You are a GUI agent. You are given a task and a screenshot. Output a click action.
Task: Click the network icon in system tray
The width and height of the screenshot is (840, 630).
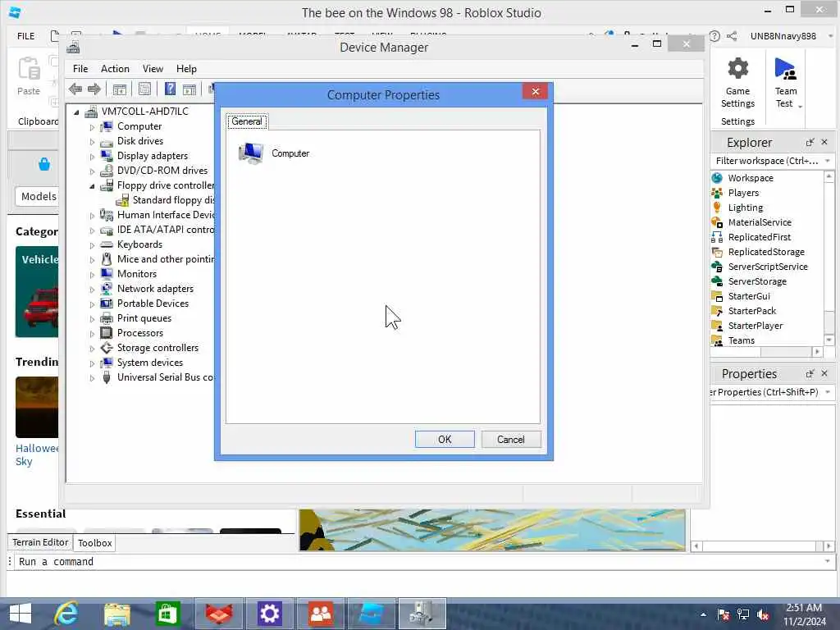(743, 615)
